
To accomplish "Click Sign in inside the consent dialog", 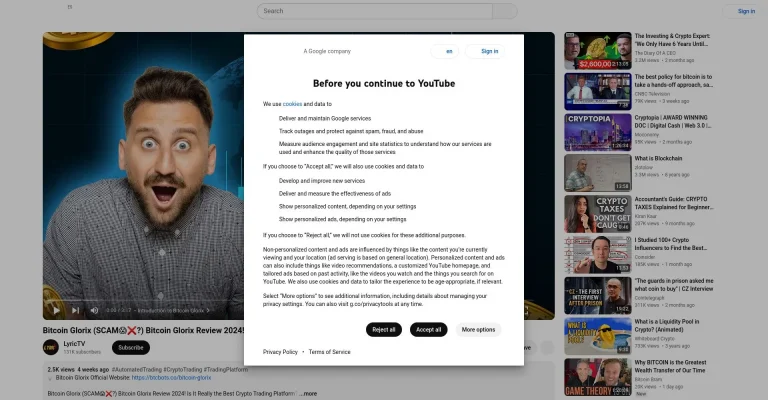I will (x=485, y=51).
